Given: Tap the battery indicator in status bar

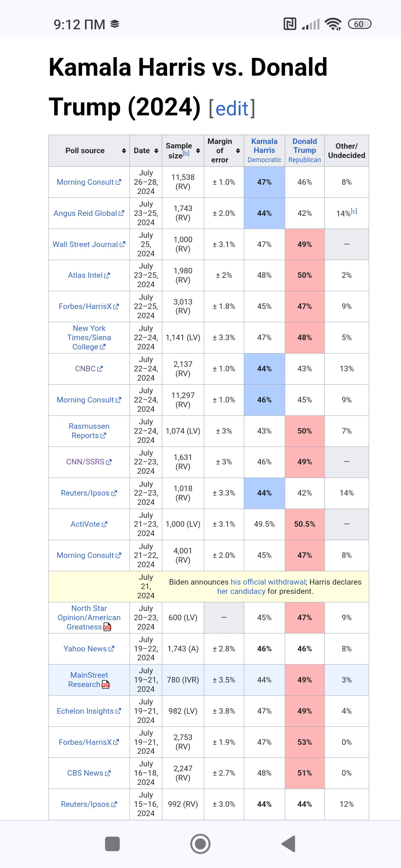Looking at the screenshot, I should point(359,24).
